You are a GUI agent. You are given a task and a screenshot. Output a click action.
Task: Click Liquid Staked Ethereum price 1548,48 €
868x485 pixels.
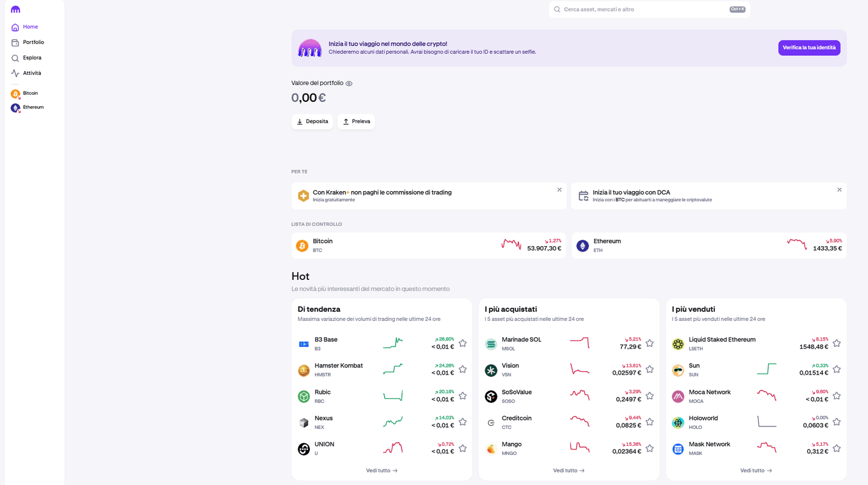[x=814, y=347]
